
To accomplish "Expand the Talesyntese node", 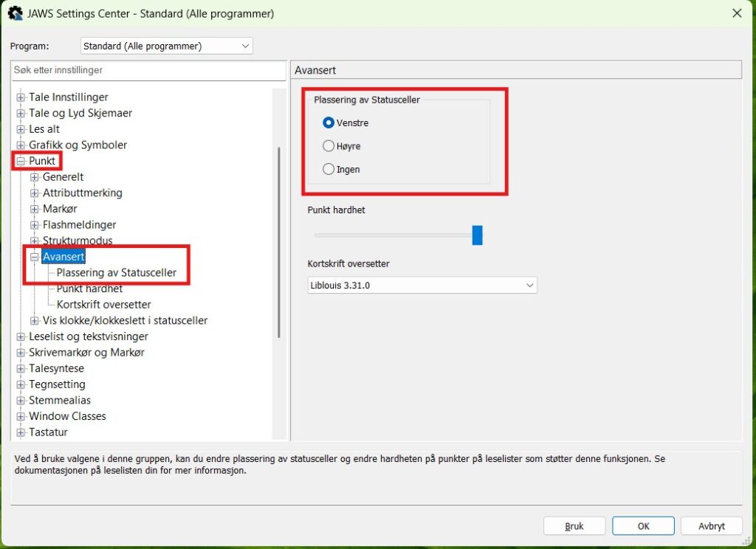I will click(x=21, y=368).
